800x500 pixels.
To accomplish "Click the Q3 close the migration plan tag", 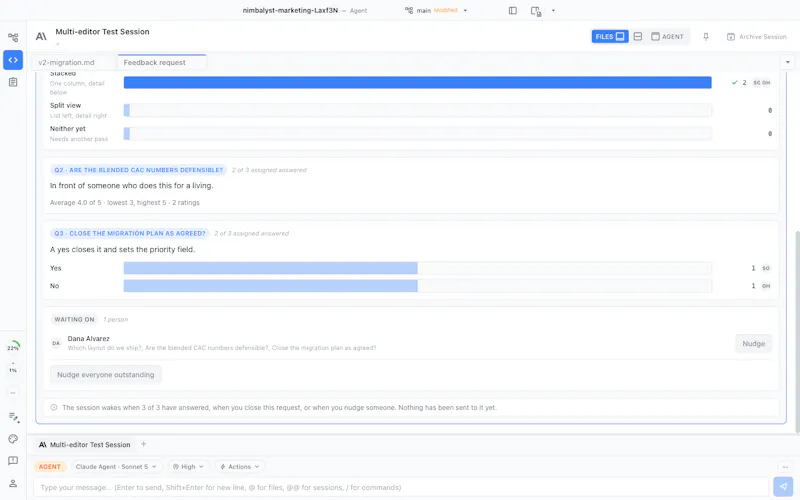I will click(130, 233).
